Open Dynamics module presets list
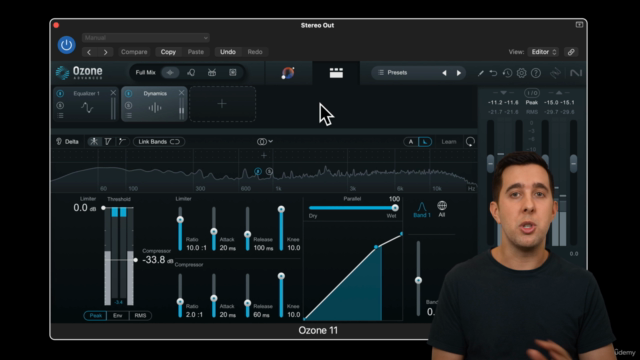Viewport: 640px width, 360px height. pos(128,116)
